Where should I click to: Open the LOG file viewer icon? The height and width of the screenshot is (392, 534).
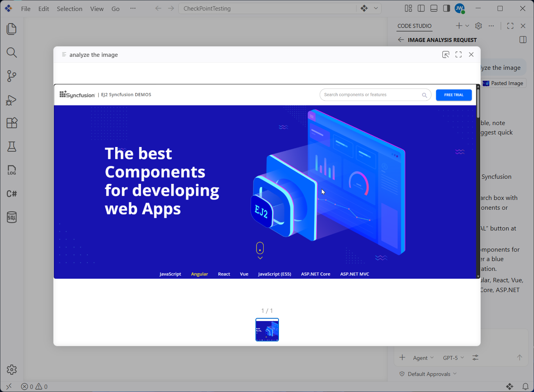click(12, 170)
